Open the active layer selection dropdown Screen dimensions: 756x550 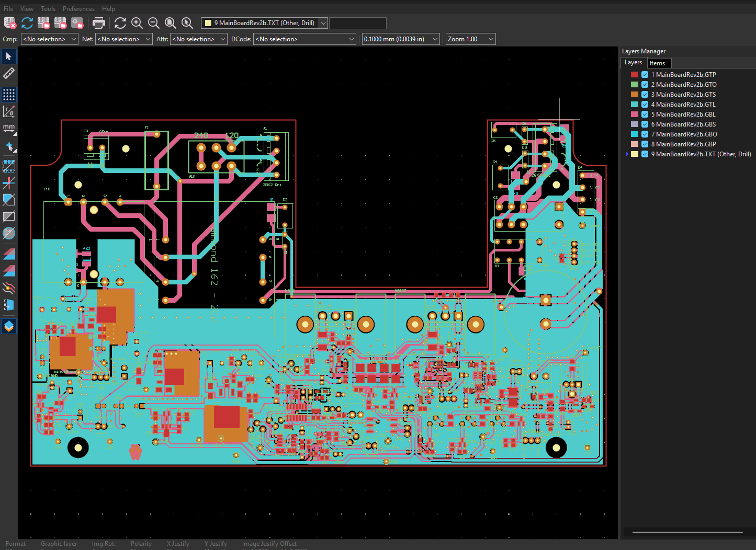pos(265,23)
